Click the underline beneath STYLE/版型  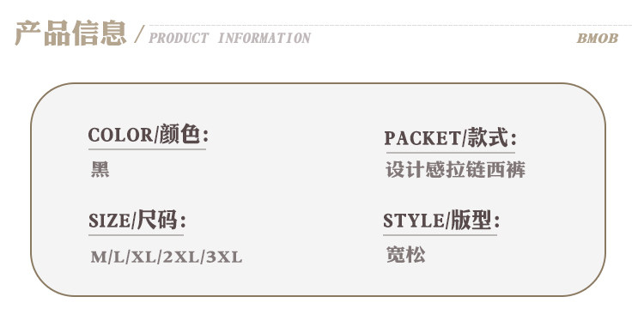tap(440, 235)
